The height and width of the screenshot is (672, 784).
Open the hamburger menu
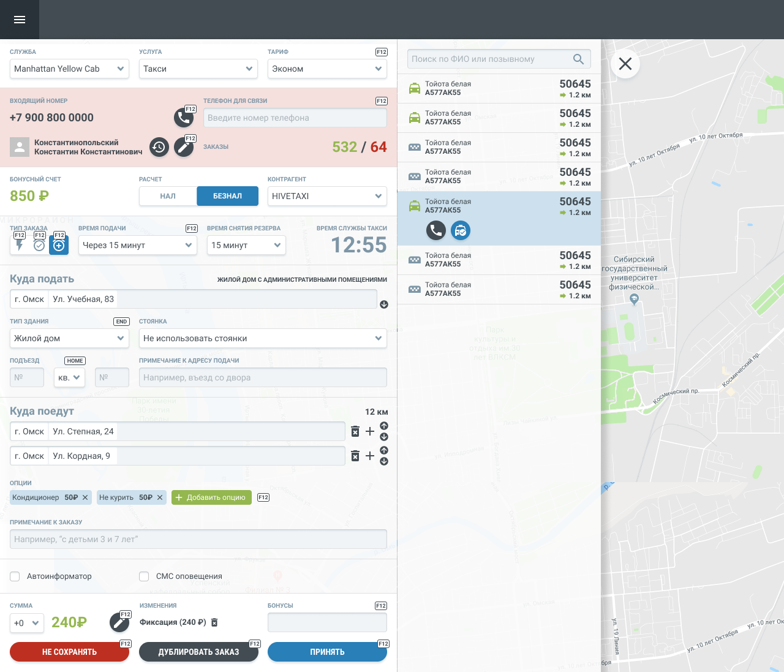(20, 20)
